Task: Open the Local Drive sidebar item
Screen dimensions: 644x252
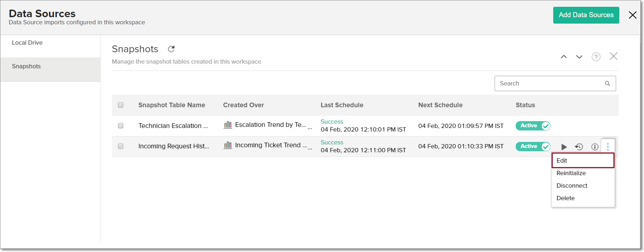Action: [x=27, y=43]
